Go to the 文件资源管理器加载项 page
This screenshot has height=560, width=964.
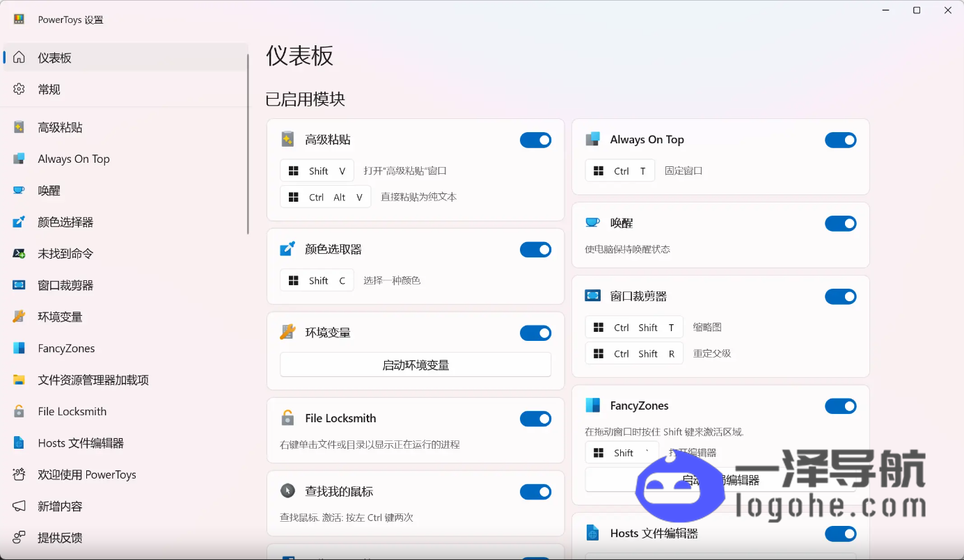(x=125, y=380)
